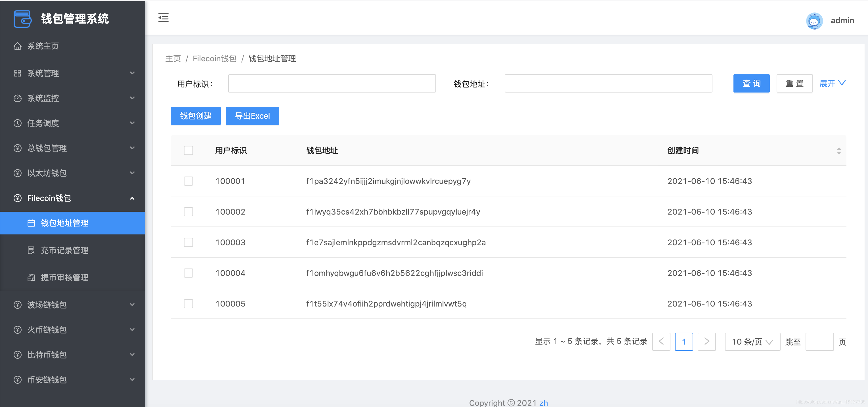Image resolution: width=868 pixels, height=407 pixels.
Task: Collapse the Filecoin钱包 menu chevron
Action: (x=132, y=198)
